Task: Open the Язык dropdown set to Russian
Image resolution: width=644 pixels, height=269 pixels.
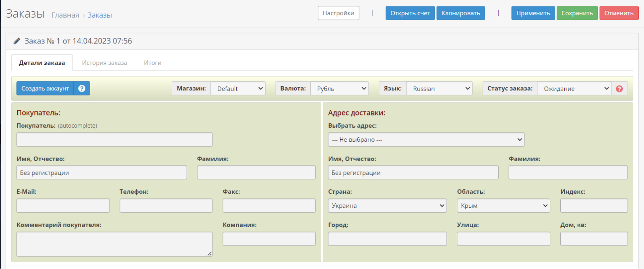Action: (x=439, y=89)
